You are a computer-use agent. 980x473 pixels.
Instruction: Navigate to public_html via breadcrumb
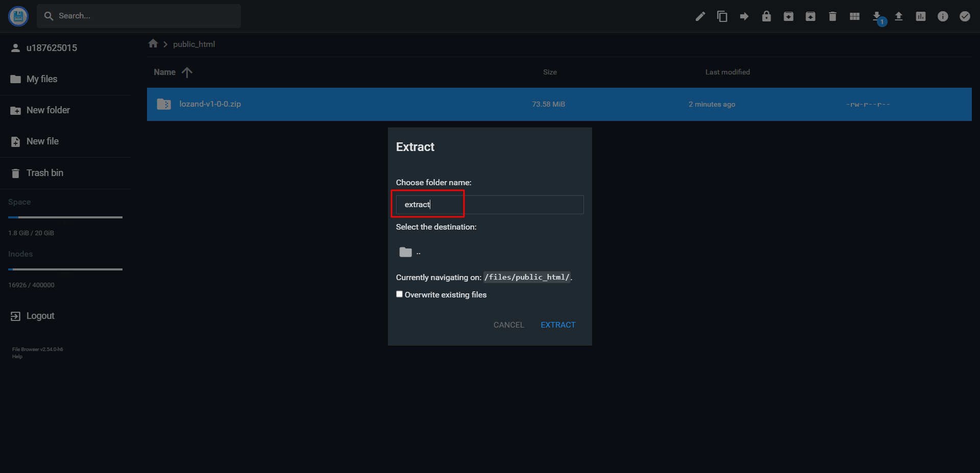[x=194, y=44]
